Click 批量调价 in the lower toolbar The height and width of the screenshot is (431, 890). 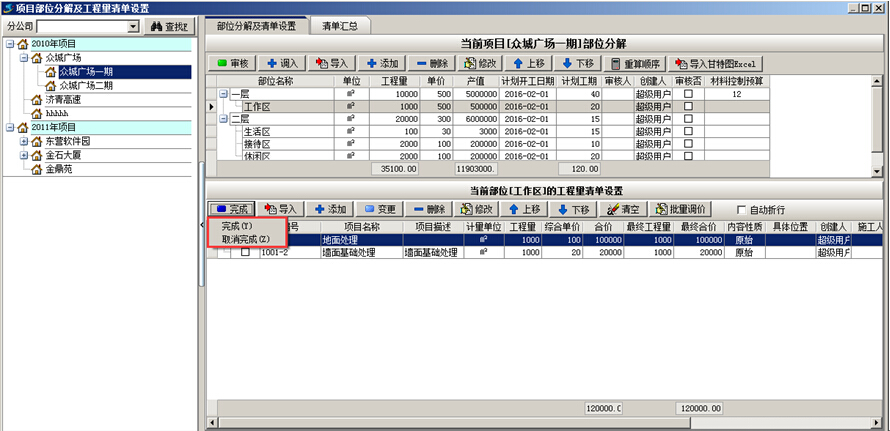click(x=686, y=209)
